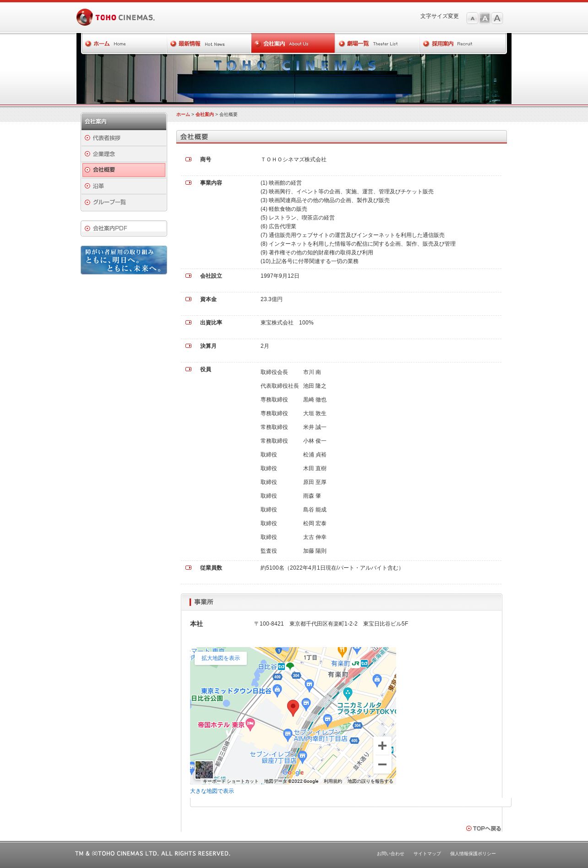
Task: Click the セブン-イレブン AIM内幸町1丁目店 marker
Action: (288, 735)
